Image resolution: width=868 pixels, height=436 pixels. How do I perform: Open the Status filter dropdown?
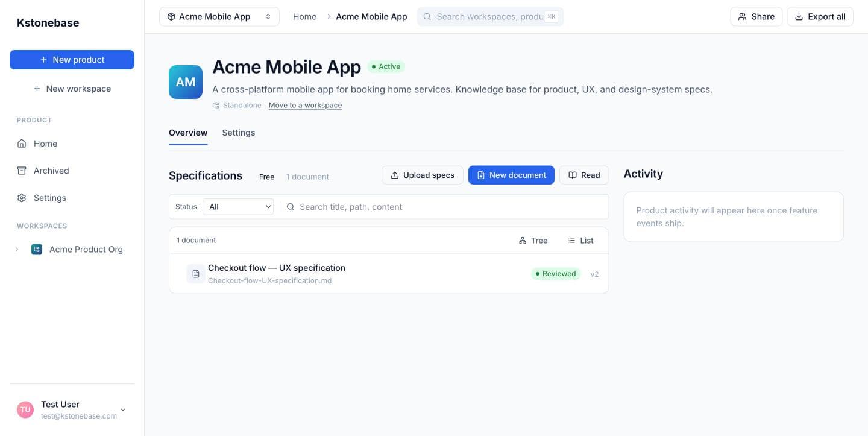238,207
